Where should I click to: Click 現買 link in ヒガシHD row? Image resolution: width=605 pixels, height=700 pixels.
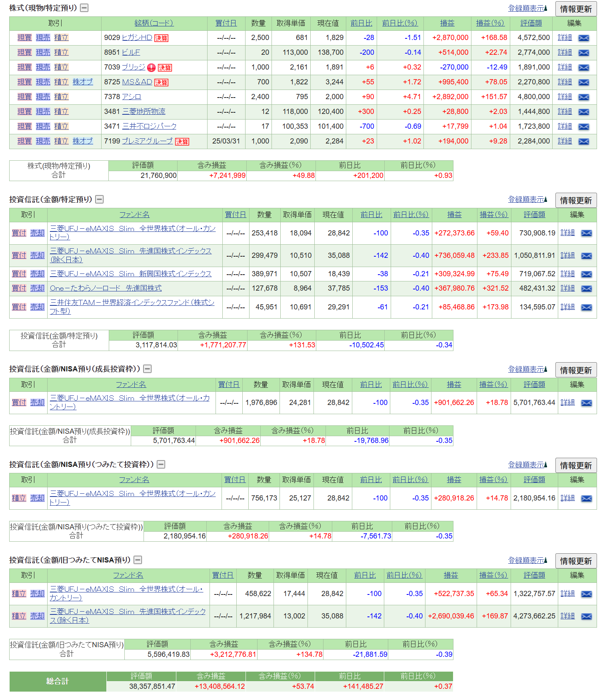24,38
